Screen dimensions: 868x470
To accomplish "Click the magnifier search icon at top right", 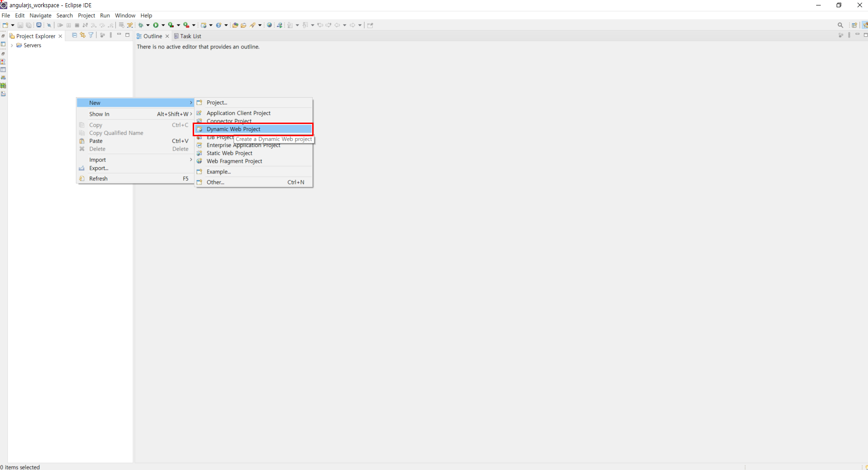I will point(840,25).
